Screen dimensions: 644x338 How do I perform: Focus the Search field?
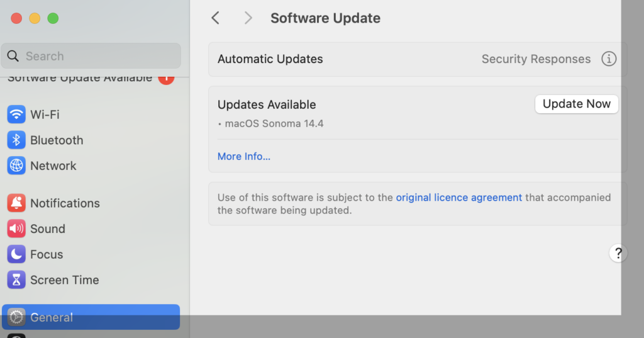tap(91, 56)
